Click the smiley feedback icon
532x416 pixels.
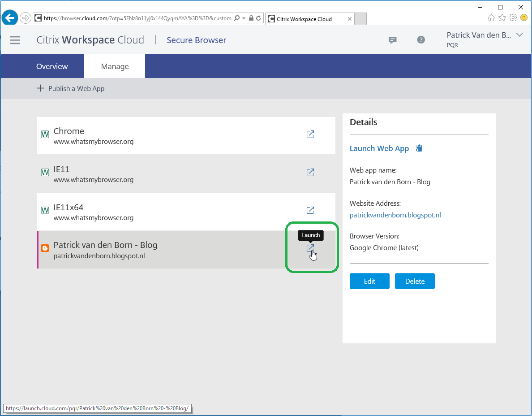click(524, 17)
